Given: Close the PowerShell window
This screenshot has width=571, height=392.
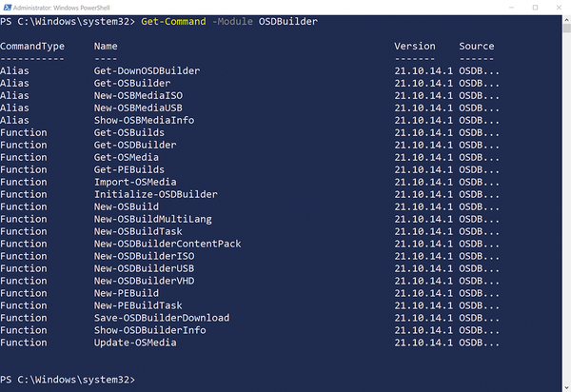Looking at the screenshot, I should 559,8.
